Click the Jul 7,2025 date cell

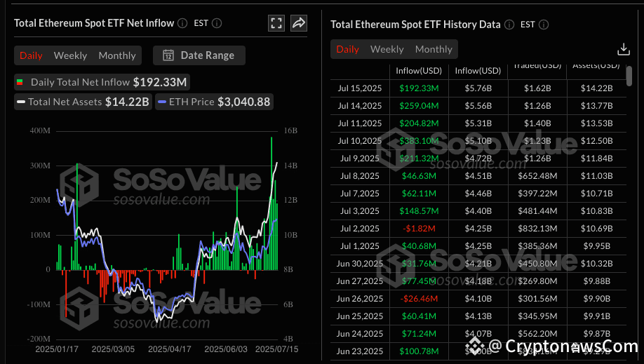pyautogui.click(x=360, y=194)
